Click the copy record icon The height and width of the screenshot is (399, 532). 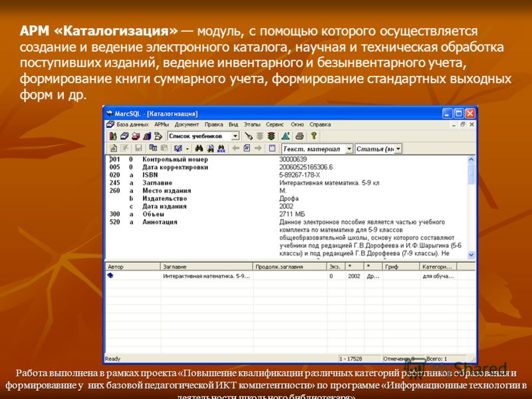(x=153, y=148)
